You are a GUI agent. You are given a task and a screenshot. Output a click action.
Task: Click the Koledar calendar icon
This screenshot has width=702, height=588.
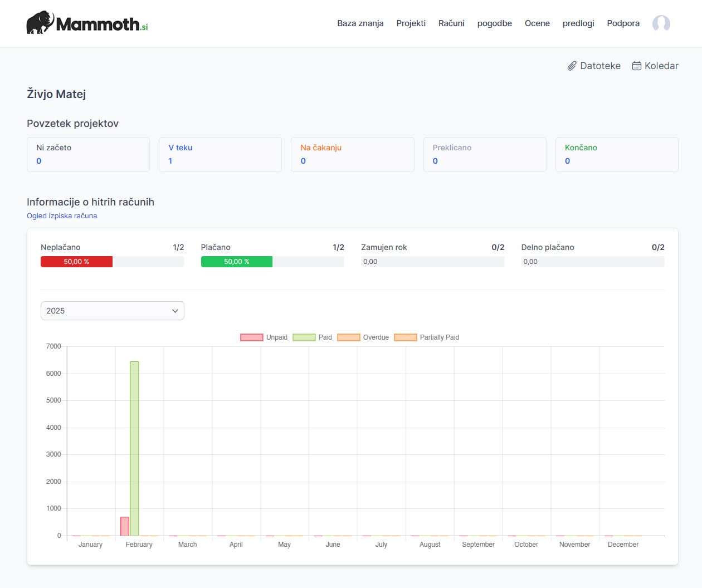pos(636,66)
